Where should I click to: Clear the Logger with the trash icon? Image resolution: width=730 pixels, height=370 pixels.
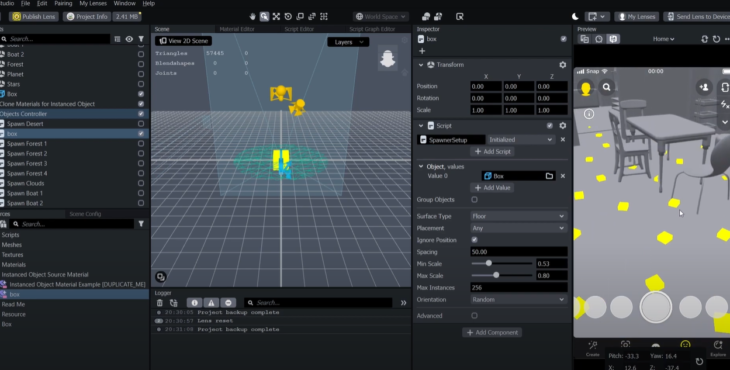tap(160, 303)
